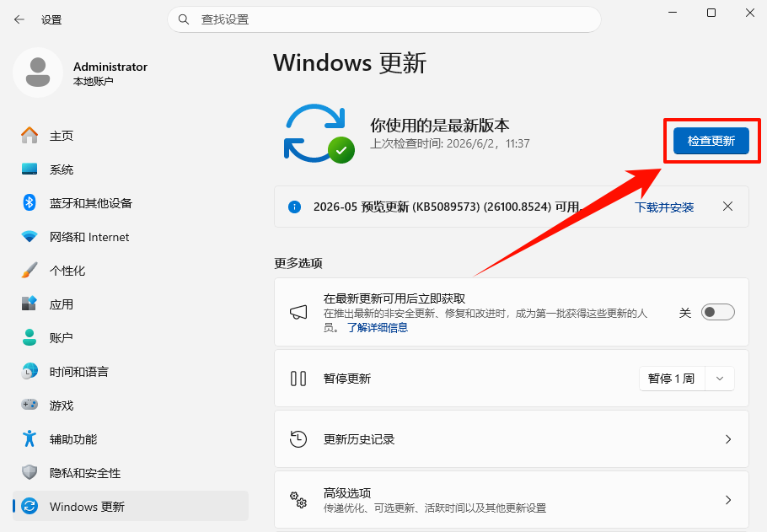The height and width of the screenshot is (532, 767).
Task: Click the 更新历史记录 label
Action: point(359,439)
